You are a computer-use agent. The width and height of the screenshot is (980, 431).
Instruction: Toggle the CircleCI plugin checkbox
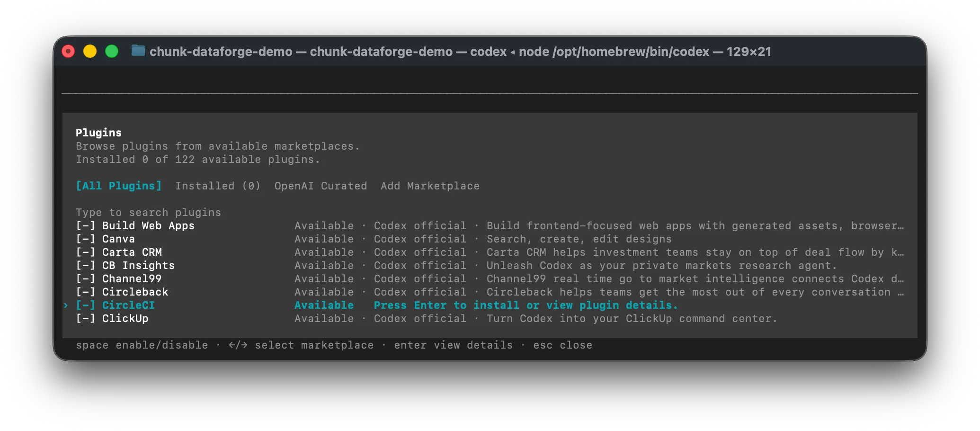click(x=86, y=305)
